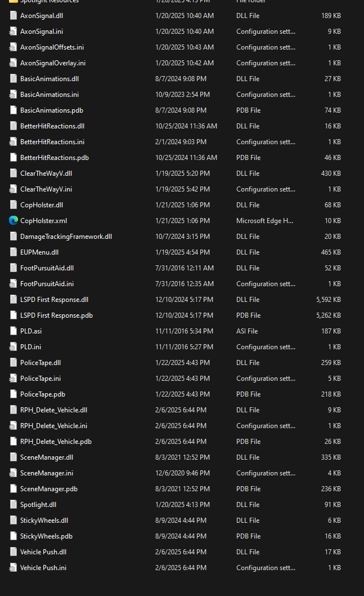
Task: Select the file name CopHolster.xml
Action: click(44, 221)
